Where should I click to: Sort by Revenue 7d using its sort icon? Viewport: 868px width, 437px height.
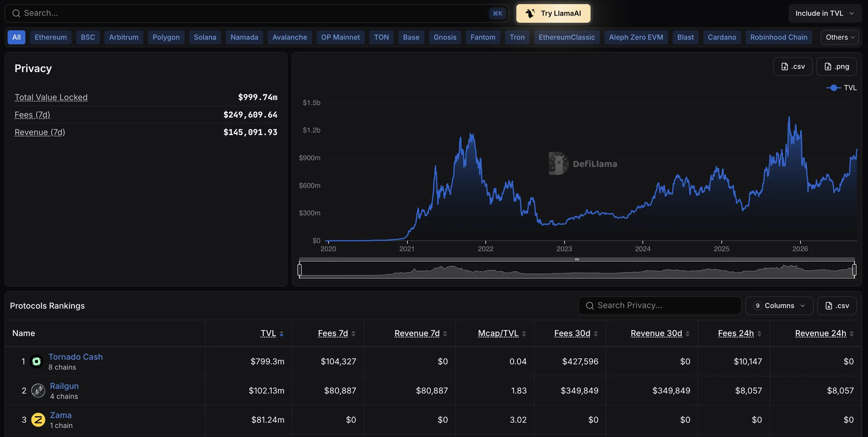pyautogui.click(x=445, y=334)
